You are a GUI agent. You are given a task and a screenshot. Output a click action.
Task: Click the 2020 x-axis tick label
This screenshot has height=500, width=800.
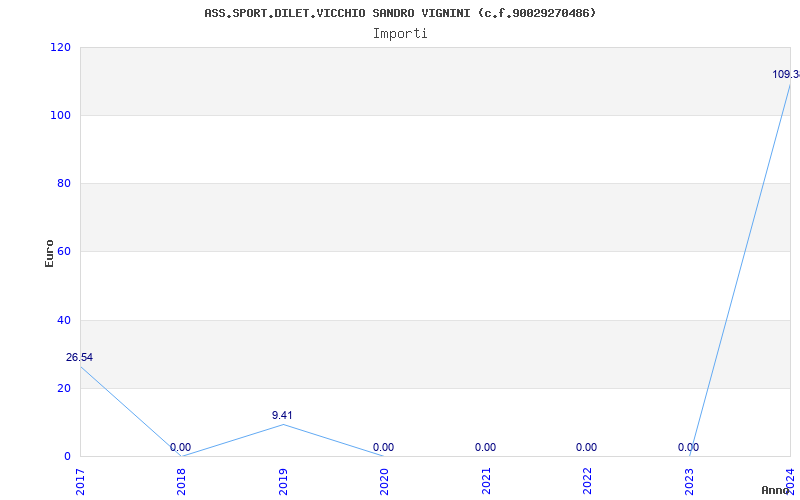pyautogui.click(x=384, y=481)
